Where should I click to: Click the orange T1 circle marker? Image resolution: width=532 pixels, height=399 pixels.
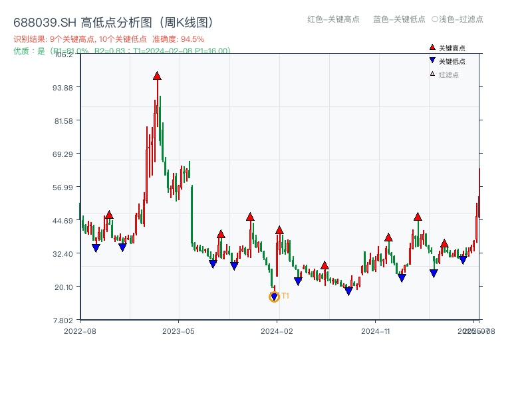pyautogui.click(x=273, y=297)
